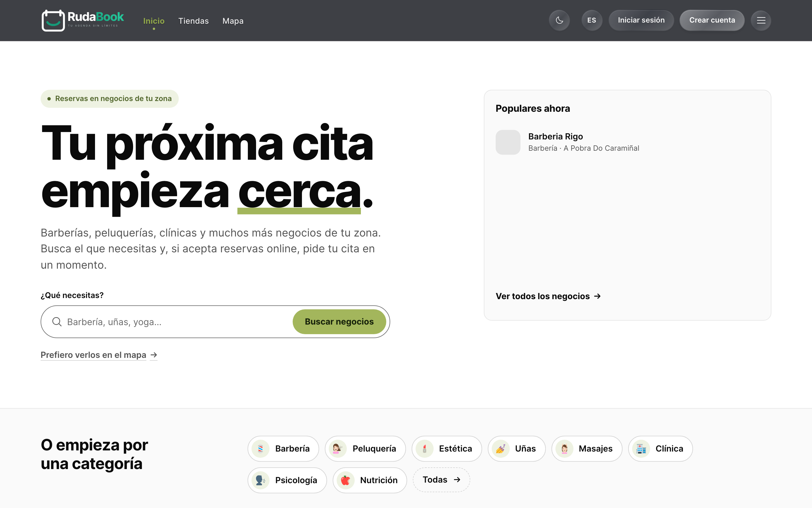Image resolution: width=812 pixels, height=508 pixels.
Task: Click the arrow beside 'Ver todos los negocios'
Action: point(597,296)
